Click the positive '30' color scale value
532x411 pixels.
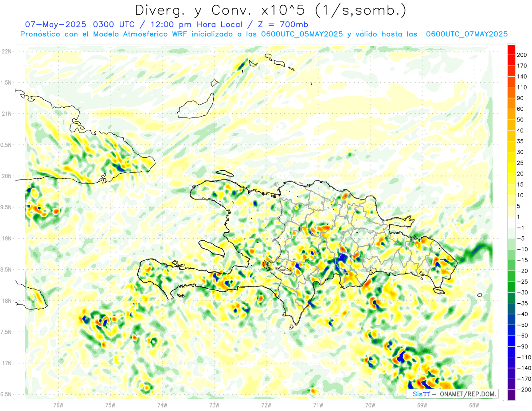click(x=520, y=152)
